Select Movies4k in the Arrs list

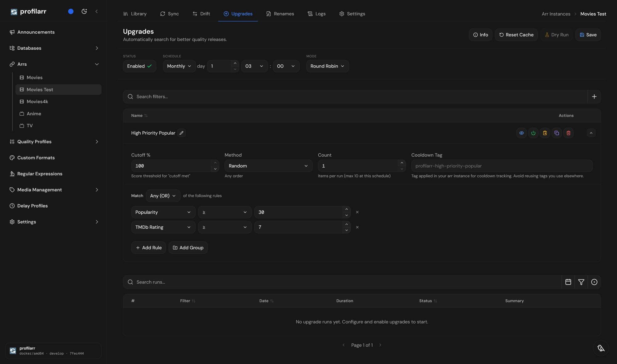point(58,102)
